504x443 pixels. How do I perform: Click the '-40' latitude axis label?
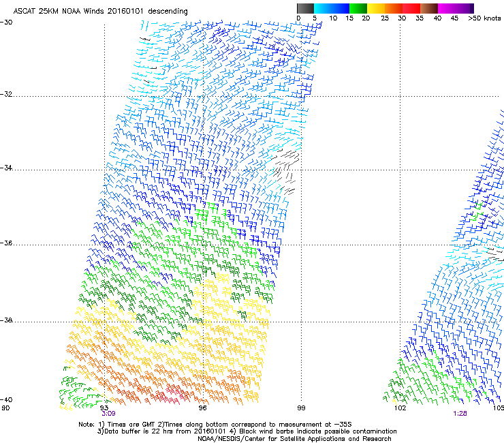(x=6, y=399)
